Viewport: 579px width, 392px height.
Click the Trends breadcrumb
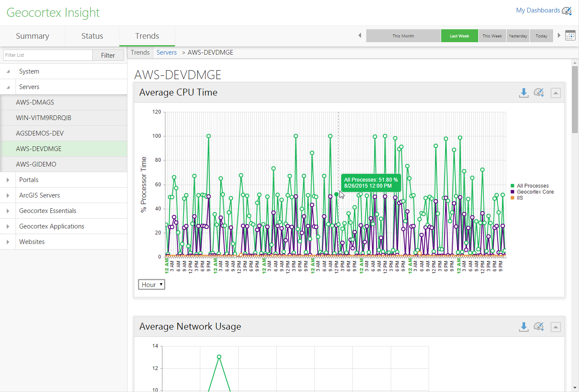140,52
